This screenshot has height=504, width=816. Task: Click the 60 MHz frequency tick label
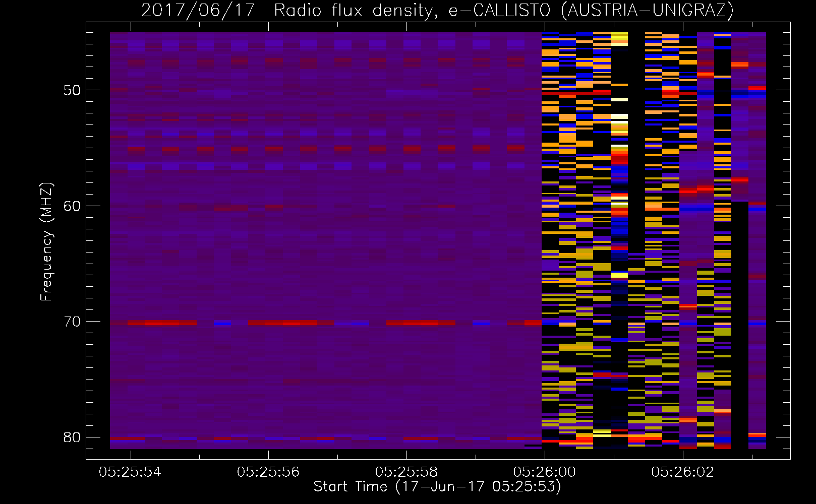point(72,206)
